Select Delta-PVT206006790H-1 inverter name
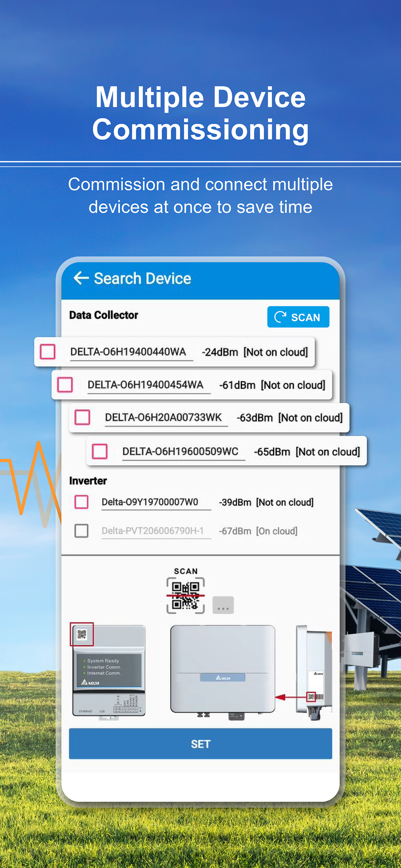This screenshot has height=868, width=401. click(x=152, y=531)
